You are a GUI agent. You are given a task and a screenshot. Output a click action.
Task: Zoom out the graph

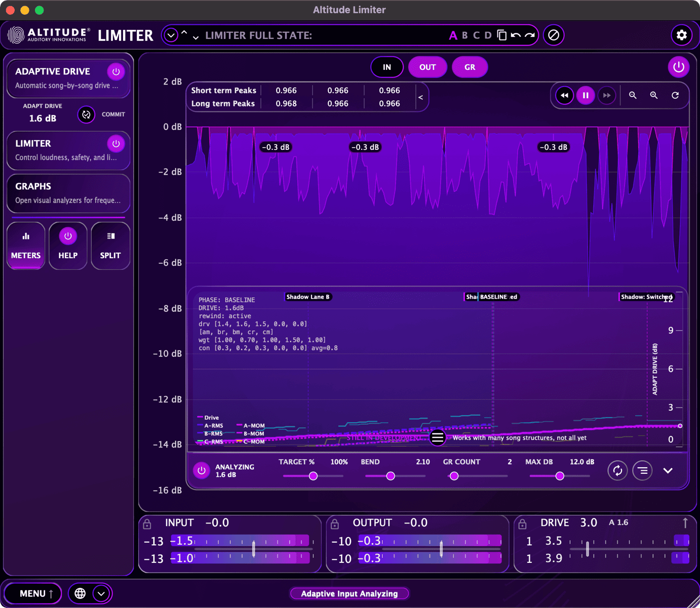633,95
